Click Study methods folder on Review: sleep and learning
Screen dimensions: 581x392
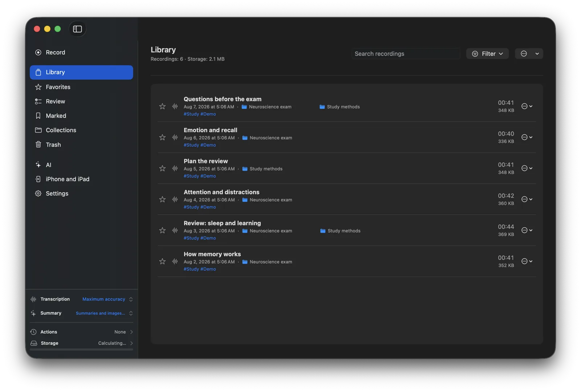click(x=340, y=231)
